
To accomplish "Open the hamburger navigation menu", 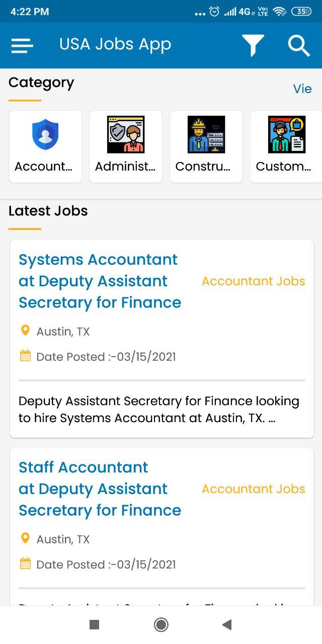I will click(x=22, y=46).
